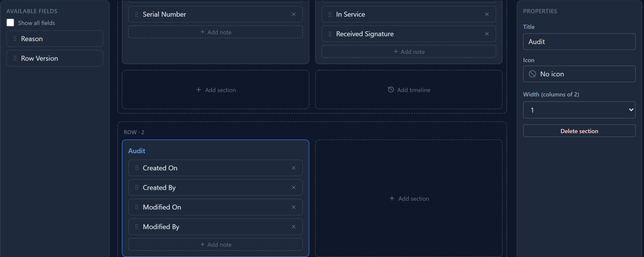
Task: Remove the In Service field
Action: click(487, 14)
